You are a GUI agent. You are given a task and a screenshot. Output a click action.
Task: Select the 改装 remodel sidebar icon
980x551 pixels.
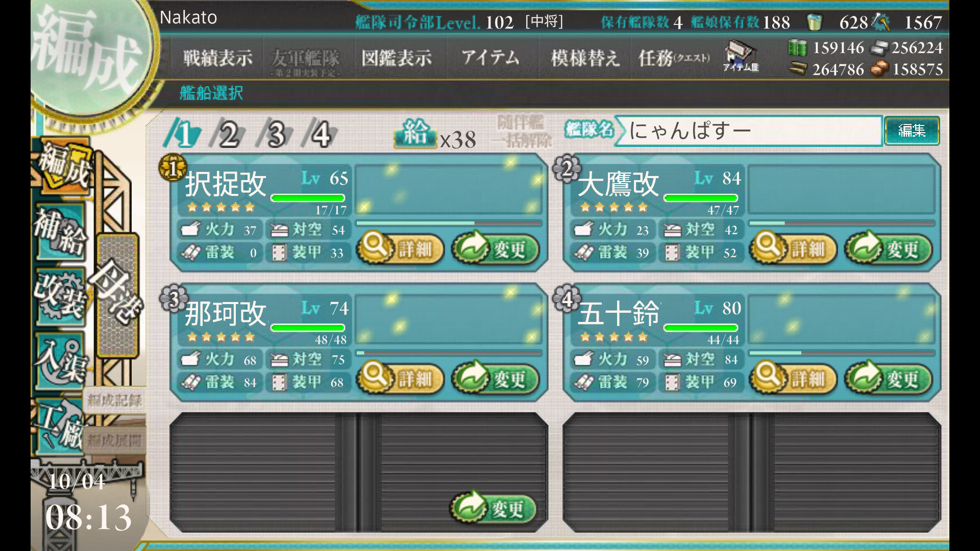point(60,296)
